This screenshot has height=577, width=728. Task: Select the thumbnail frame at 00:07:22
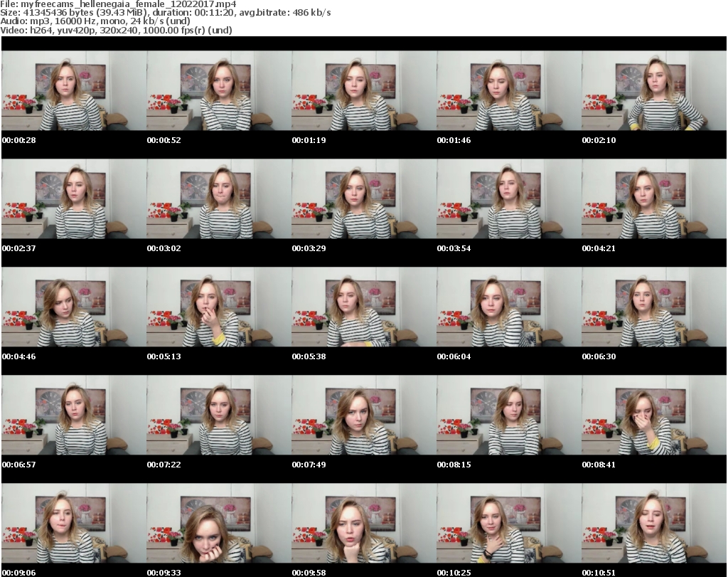[x=219, y=415]
